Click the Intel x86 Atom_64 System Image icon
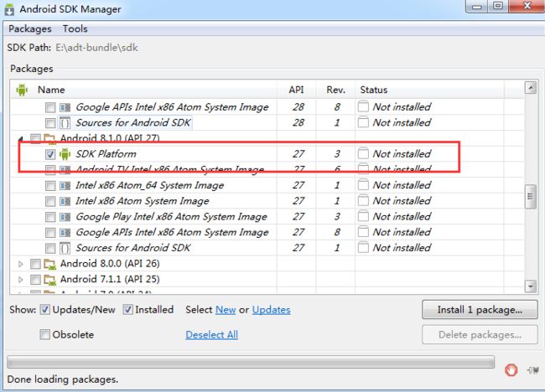545x392 pixels. [65, 185]
